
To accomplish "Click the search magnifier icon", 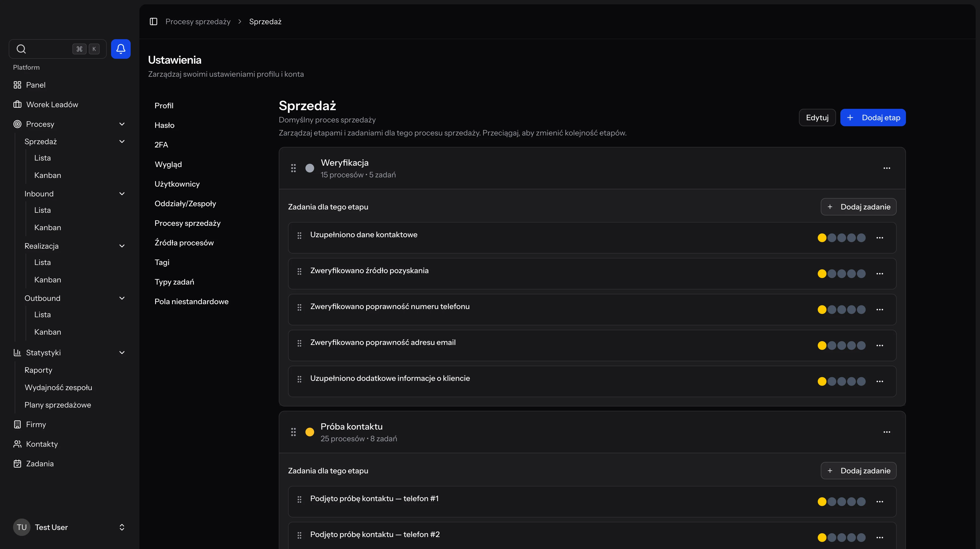I will point(21,49).
